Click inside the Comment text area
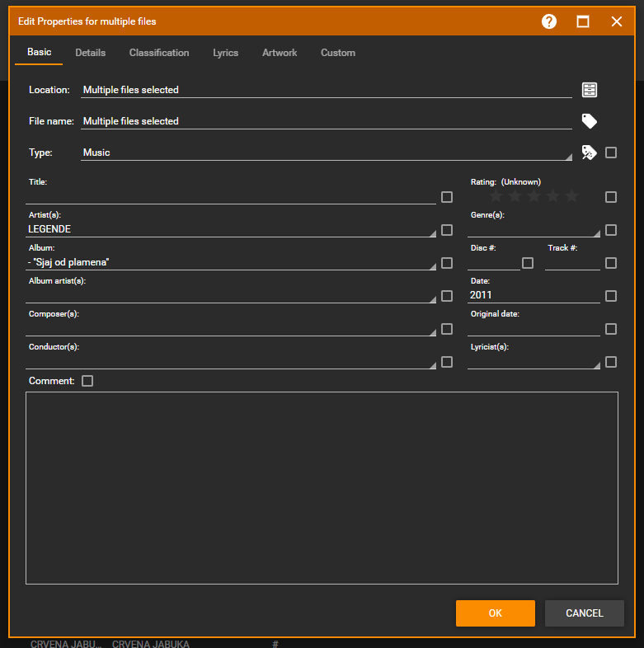 [x=322, y=488]
